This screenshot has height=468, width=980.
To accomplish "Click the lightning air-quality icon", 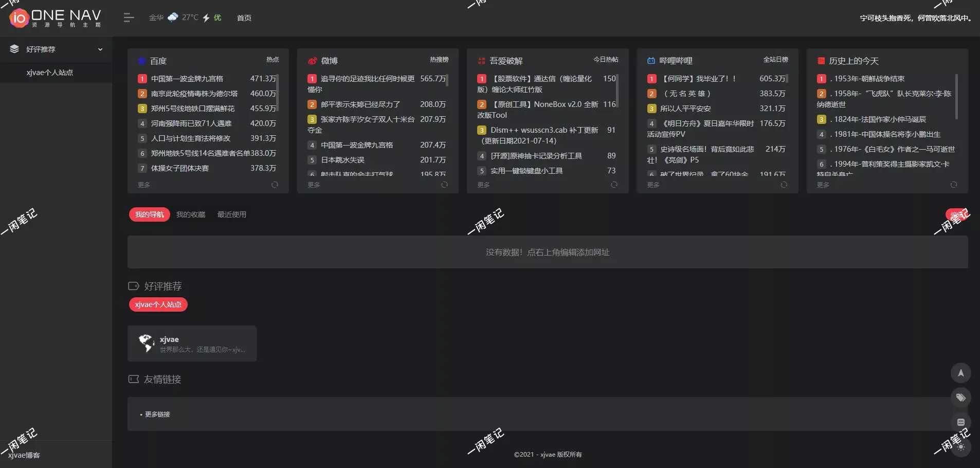I will (x=205, y=17).
